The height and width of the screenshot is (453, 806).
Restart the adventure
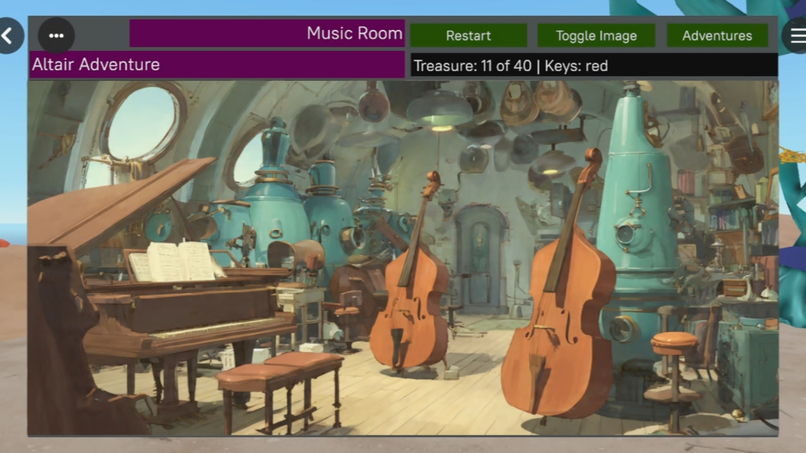point(468,35)
